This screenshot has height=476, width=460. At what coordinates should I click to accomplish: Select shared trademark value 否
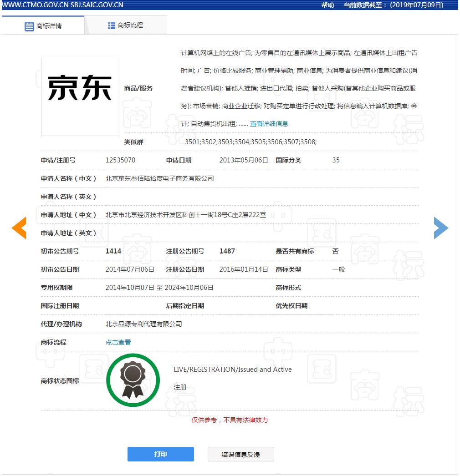335,251
